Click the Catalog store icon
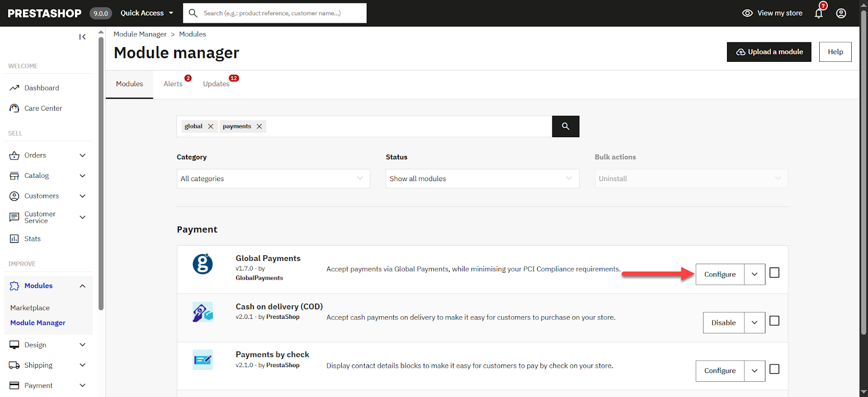868x397 pixels. pyautogui.click(x=14, y=176)
